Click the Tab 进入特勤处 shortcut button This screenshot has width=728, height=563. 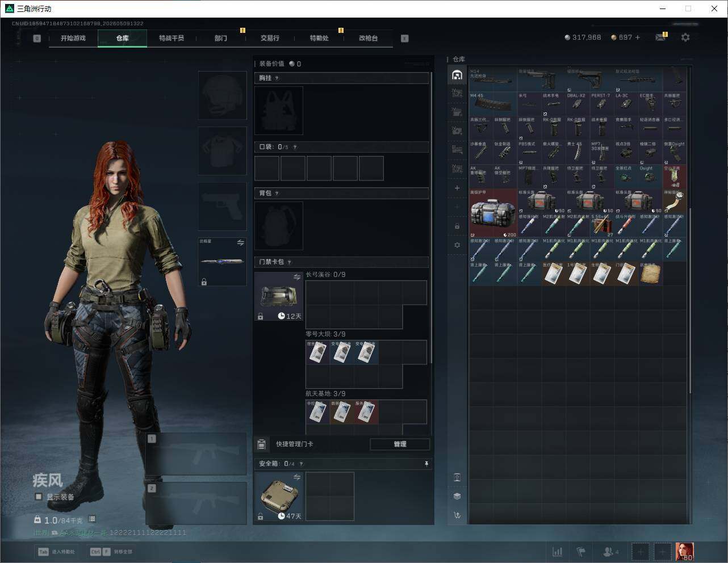56,552
